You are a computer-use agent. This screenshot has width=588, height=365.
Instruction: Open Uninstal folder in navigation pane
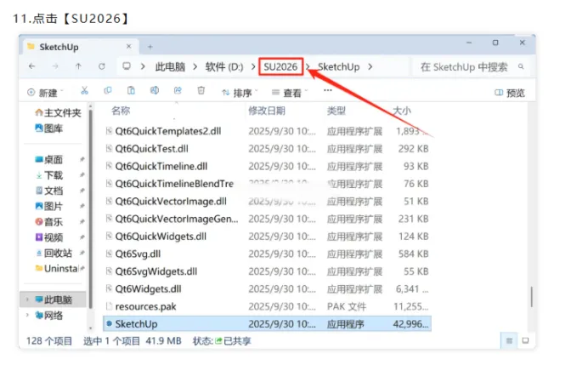[57, 269]
